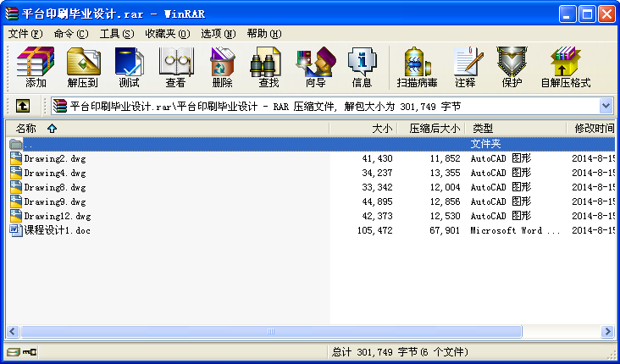Click the horizontal scrollbar right arrow
Screen dimensions: 620x364
point(608,331)
